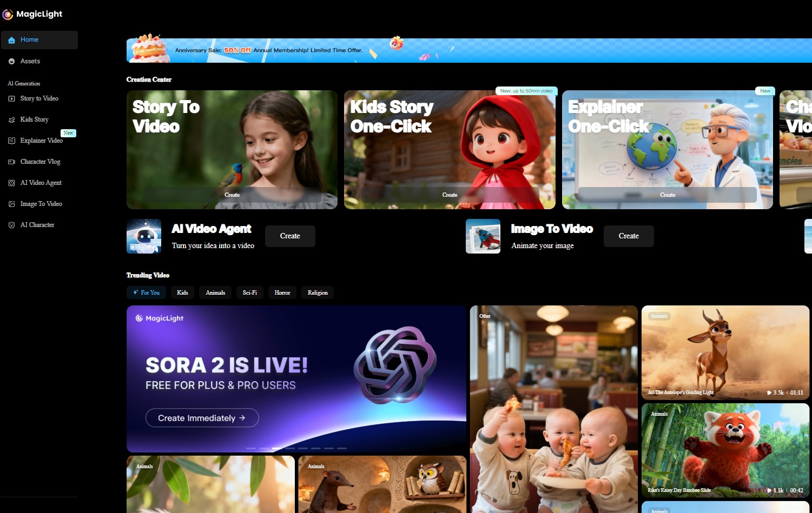This screenshot has height=513, width=812.
Task: Select the Kids Story sidebar icon
Action: [11, 119]
